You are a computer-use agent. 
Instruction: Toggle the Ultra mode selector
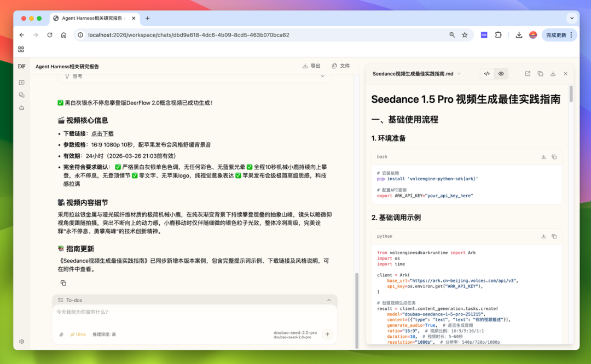click(x=78, y=334)
